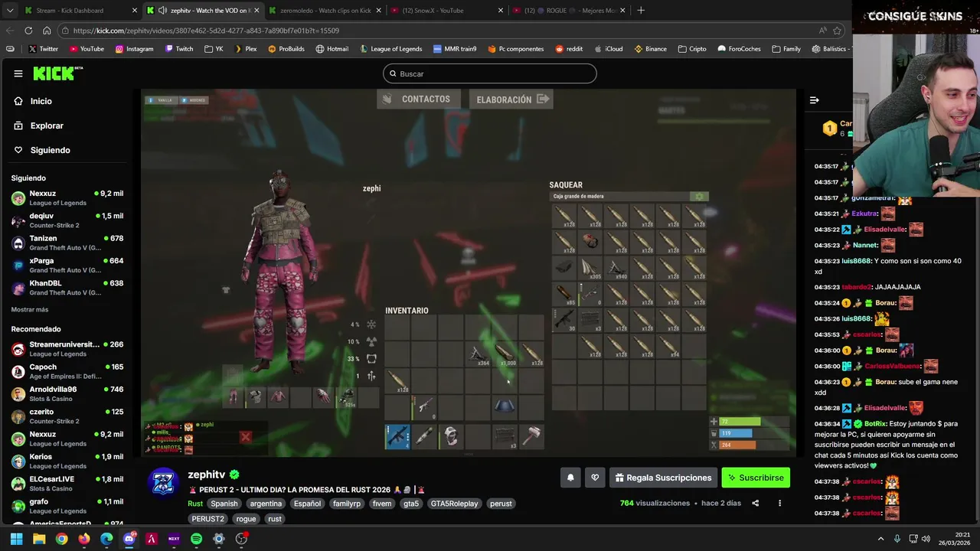
Task: Open xParga channel in sidebar
Action: [67, 265]
